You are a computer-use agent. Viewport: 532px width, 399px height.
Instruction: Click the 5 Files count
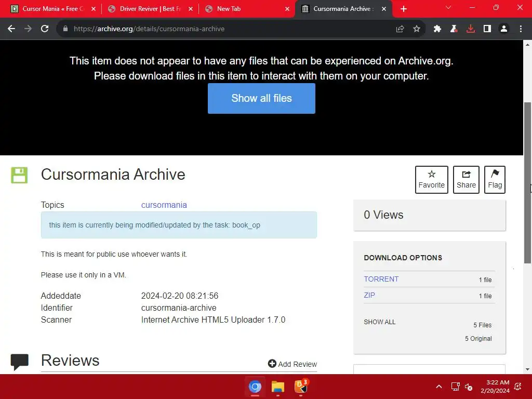(483, 325)
